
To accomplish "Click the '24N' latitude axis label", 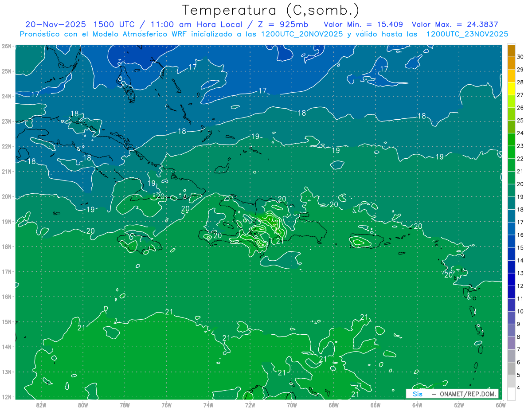I will tap(6, 96).
